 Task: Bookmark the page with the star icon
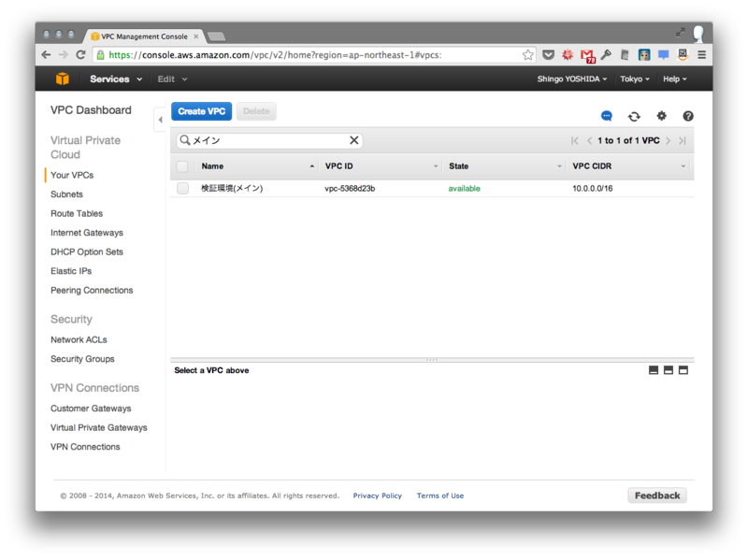(x=527, y=55)
